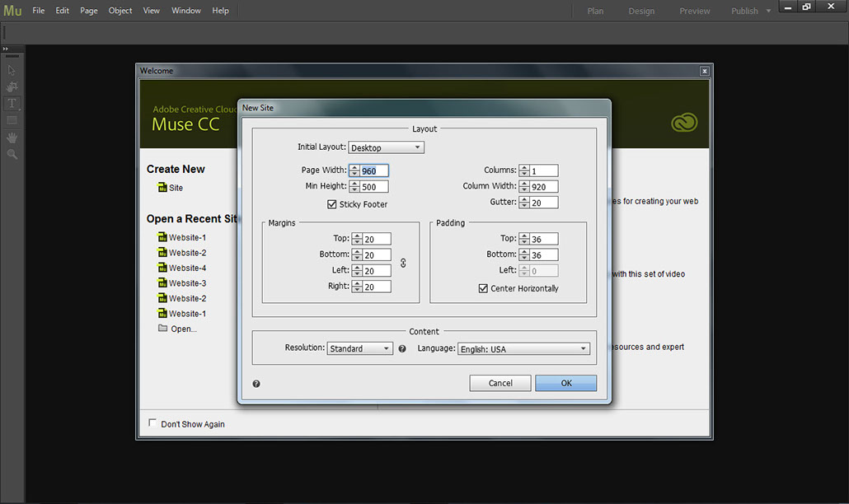
Task: Click the Site icon under Create New
Action: point(162,187)
